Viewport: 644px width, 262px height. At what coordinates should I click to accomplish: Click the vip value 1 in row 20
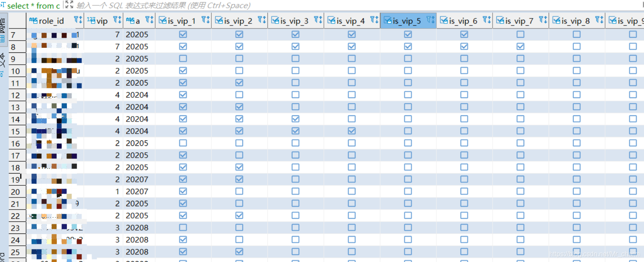coord(117,192)
